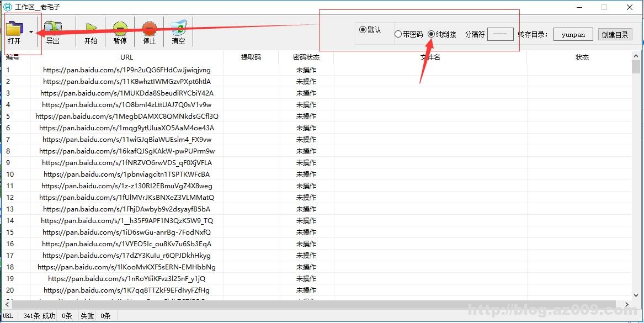Sort by the URL column header

pos(126,57)
